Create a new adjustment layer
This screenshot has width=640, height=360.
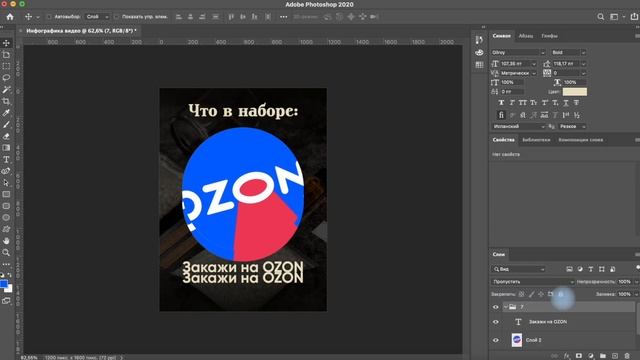(591, 356)
